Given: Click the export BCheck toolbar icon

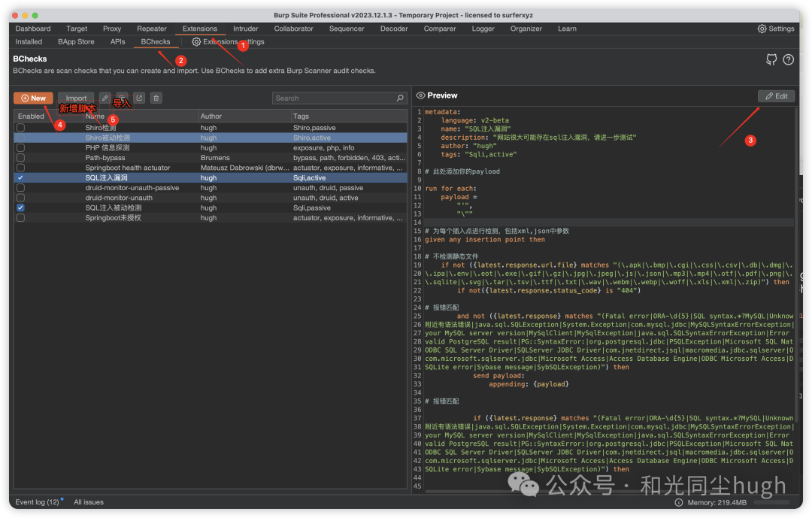Looking at the screenshot, I should point(139,98).
